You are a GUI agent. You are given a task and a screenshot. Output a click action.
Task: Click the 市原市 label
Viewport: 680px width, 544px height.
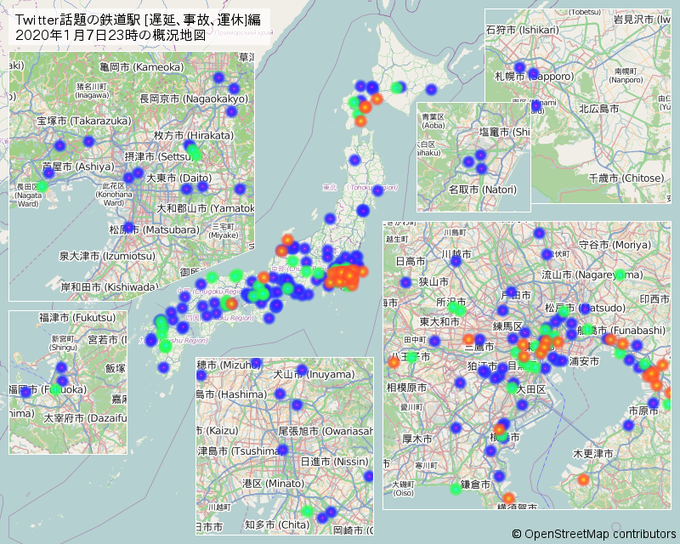coord(643,410)
